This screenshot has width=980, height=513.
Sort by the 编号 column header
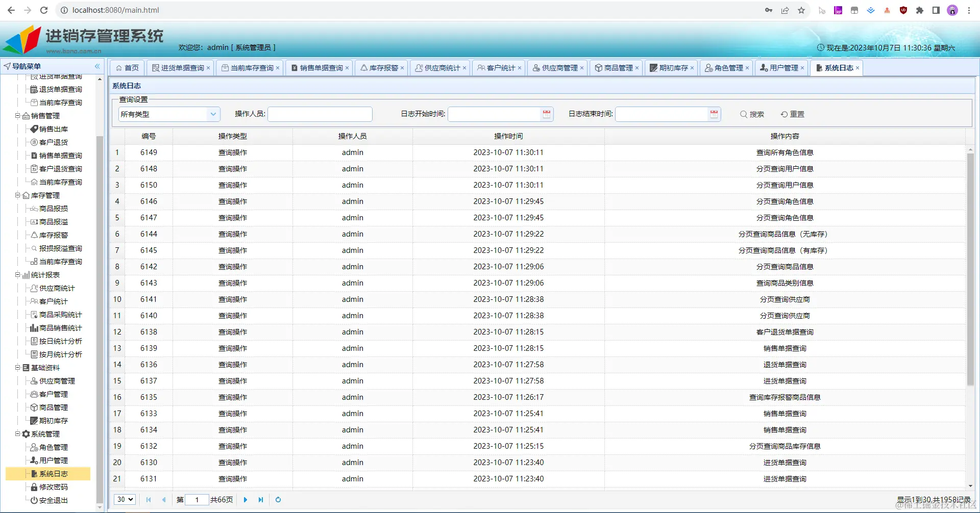pos(149,136)
